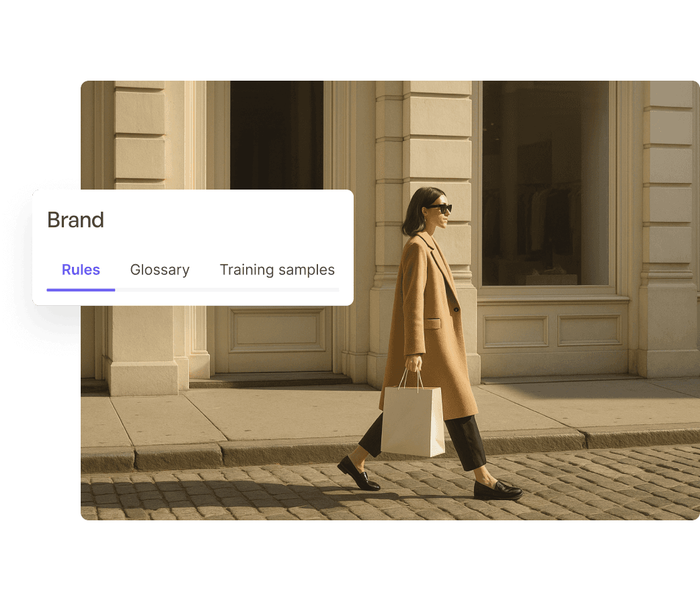Click the gray tab divider bar
This screenshot has height=601, width=700.
tap(229, 290)
